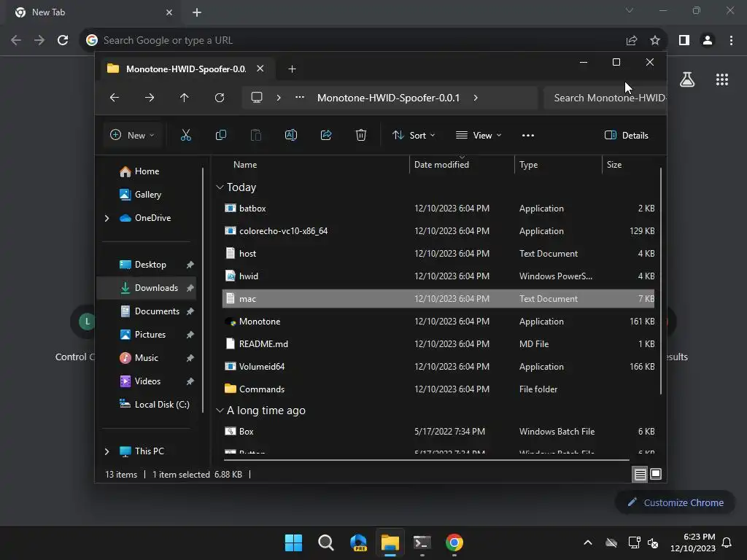Go up one folder level

[x=185, y=98]
